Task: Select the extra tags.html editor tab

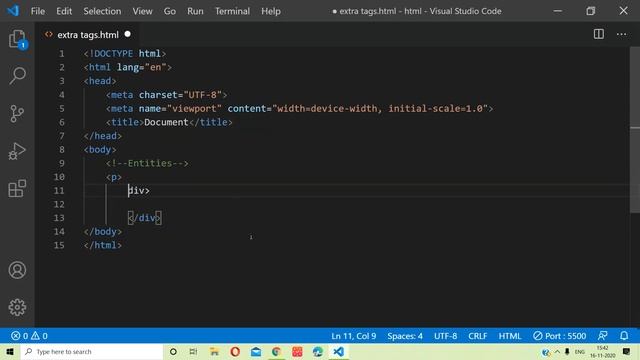Action: [x=87, y=35]
